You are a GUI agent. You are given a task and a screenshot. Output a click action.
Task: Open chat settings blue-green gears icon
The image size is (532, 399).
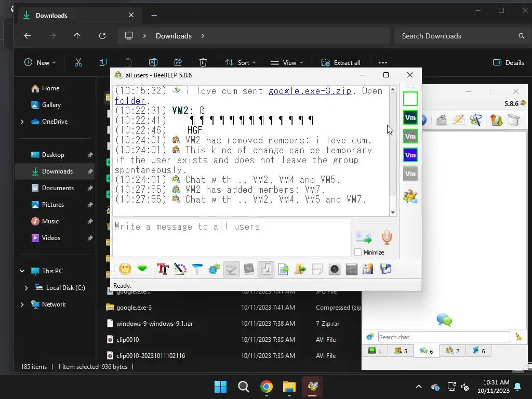tap(214, 269)
